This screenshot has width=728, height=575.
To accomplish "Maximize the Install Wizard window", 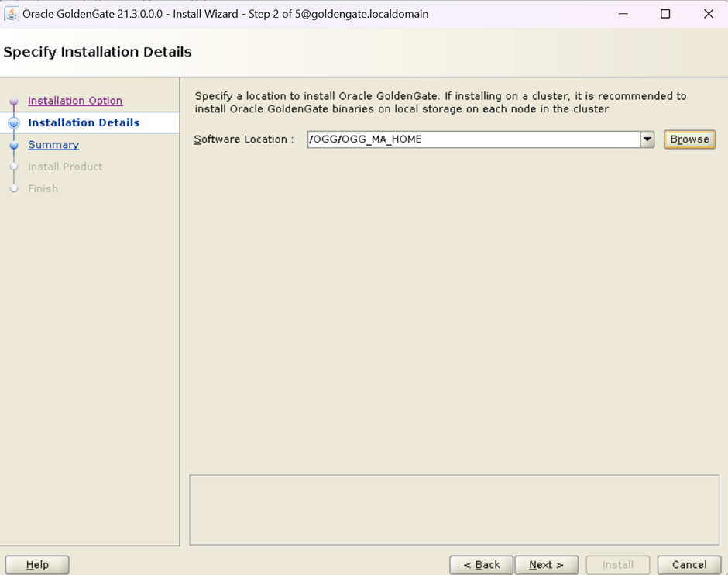I will tap(665, 14).
